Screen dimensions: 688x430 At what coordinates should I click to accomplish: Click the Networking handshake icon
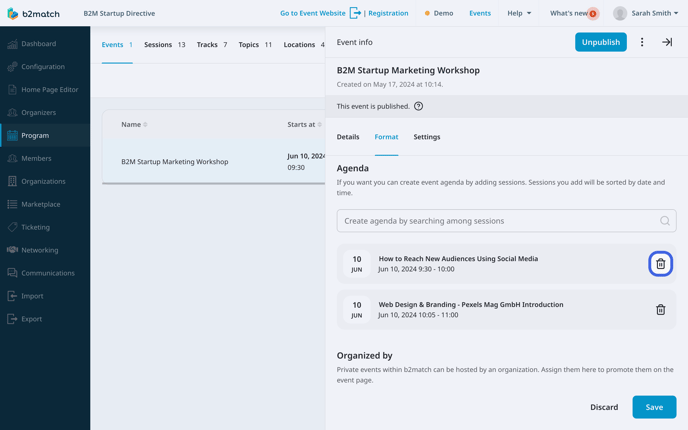click(x=12, y=250)
